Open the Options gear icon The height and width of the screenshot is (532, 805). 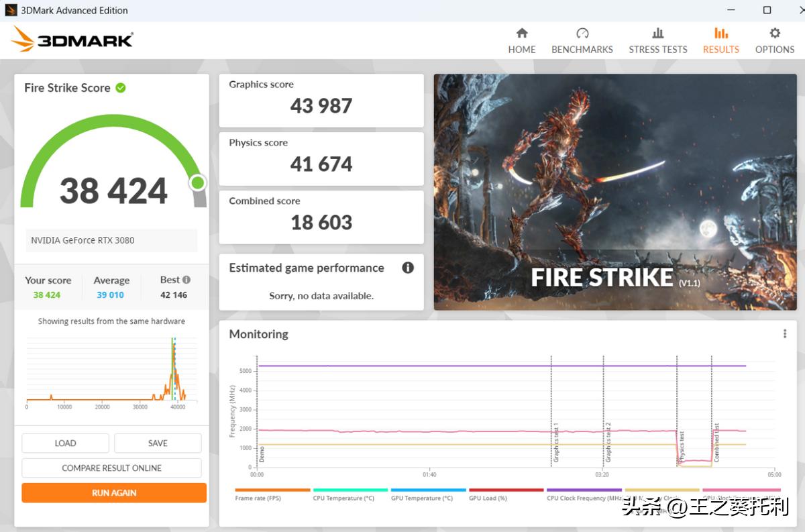pyautogui.click(x=774, y=34)
